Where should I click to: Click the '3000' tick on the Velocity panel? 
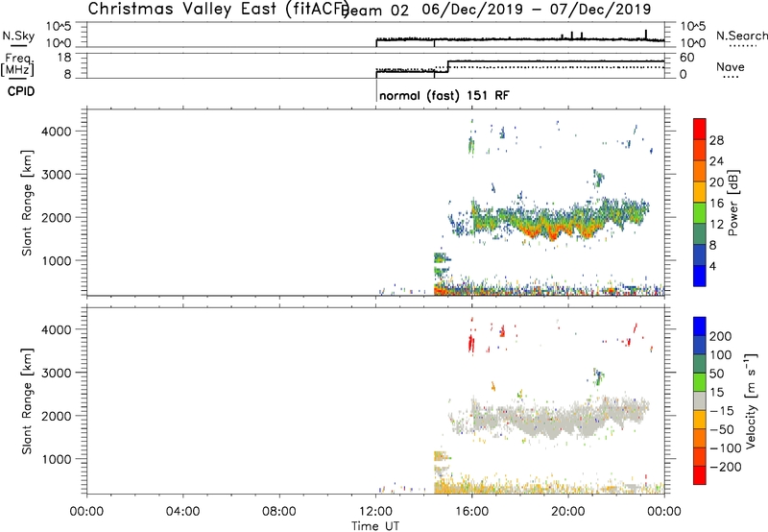(x=56, y=373)
